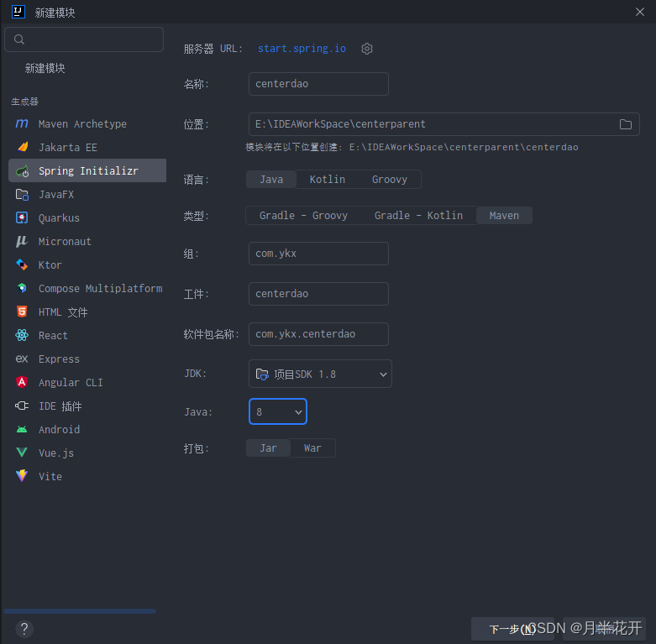This screenshot has height=644, width=656.
Task: Click the horizontal scrollbar under the generator list
Action: 80,611
